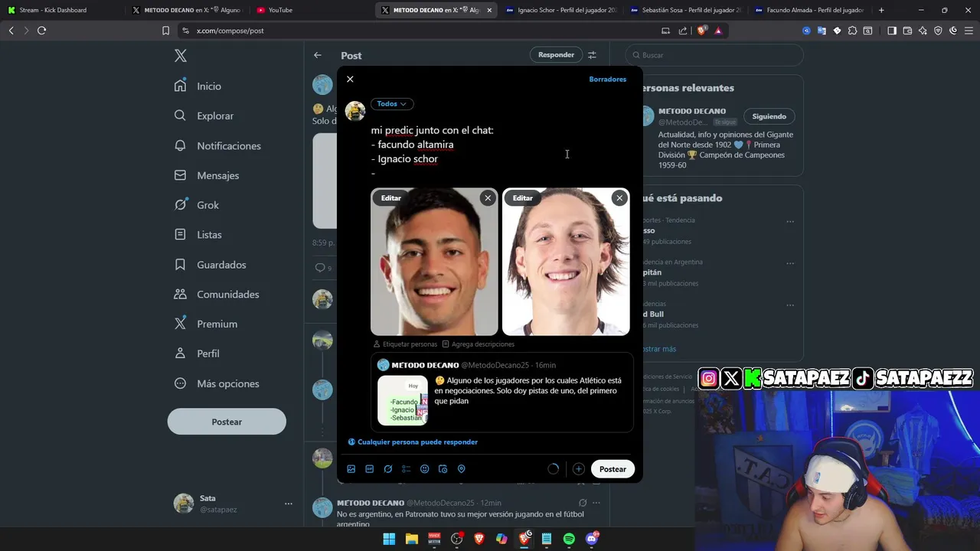980x551 pixels.
Task: Open Guardados bookmarks in sidebar
Action: (211, 265)
